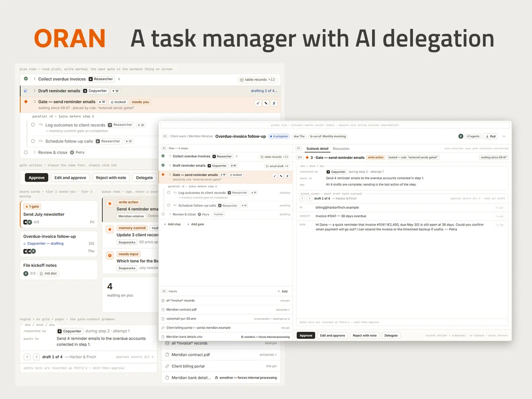532x399 pixels.
Task: Click the previous draft arrow in the background panel
Action: (27, 357)
